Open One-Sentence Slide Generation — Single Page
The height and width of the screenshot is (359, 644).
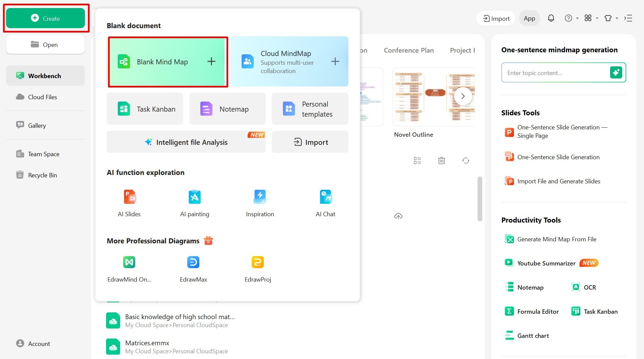(557, 131)
